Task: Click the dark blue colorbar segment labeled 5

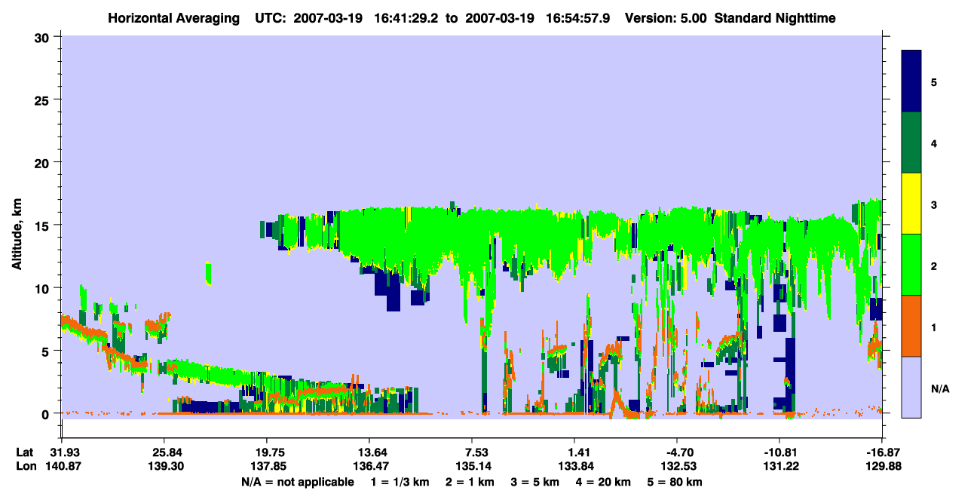Action: pos(911,81)
